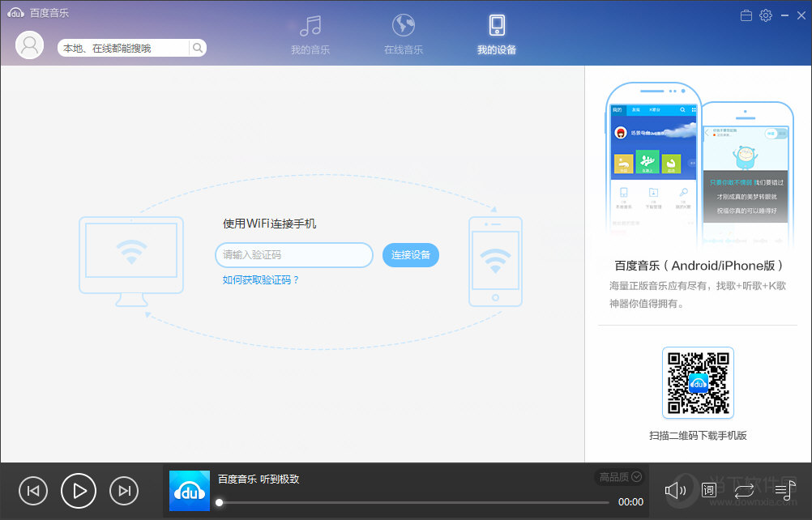Open the playlist queue icon

click(785, 490)
